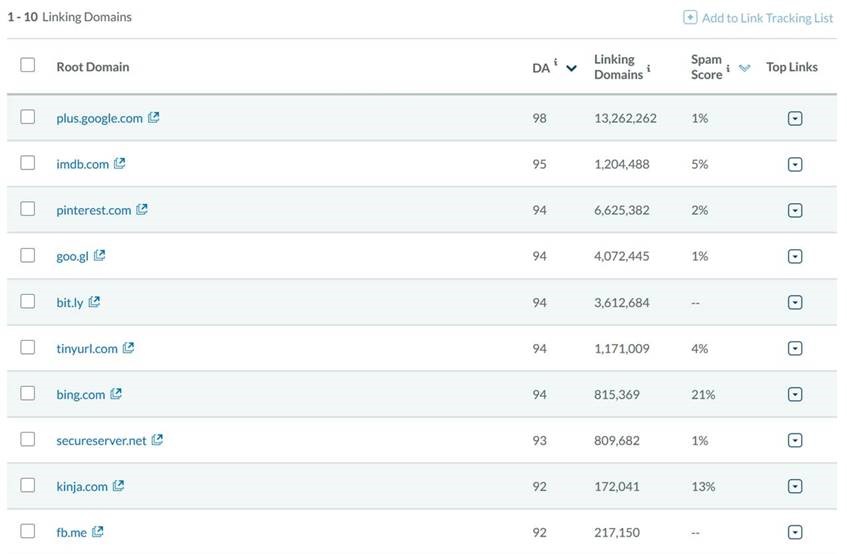Check the secureserver.net row checkbox
Screen dimensions: 847x554
click(x=28, y=439)
